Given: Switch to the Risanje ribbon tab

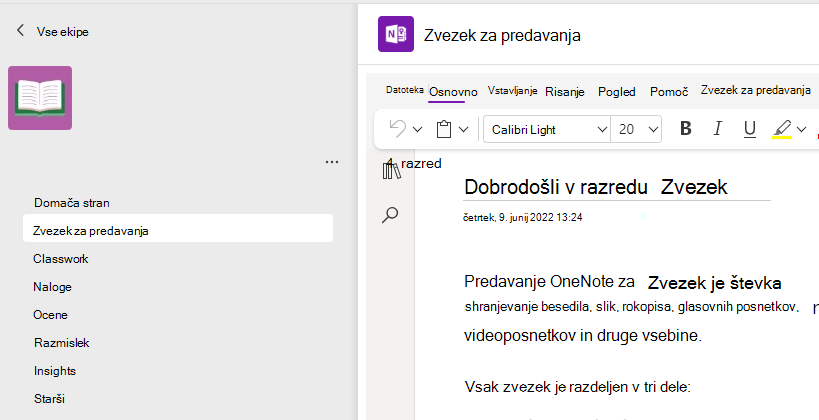Looking at the screenshot, I should [565, 92].
